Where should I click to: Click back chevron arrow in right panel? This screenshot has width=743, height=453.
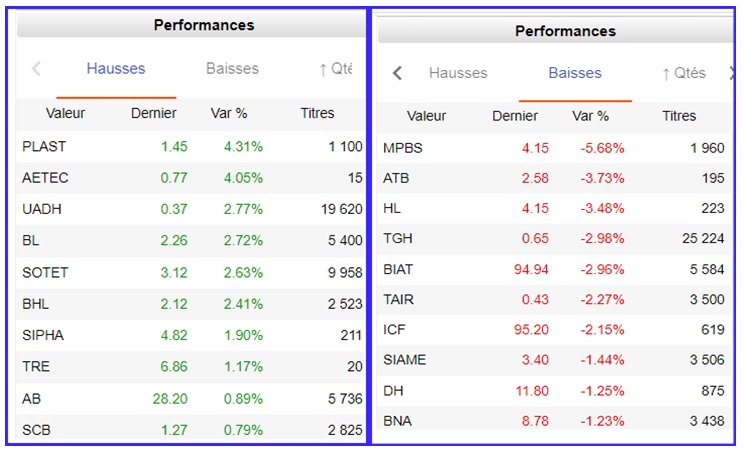(x=398, y=73)
